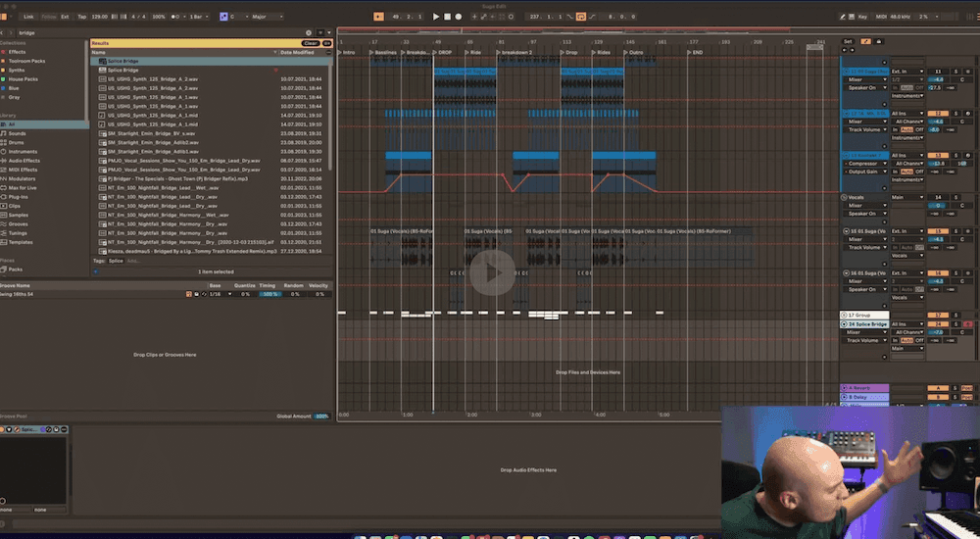
Task: Select the Max for Live category
Action: [x=23, y=187]
